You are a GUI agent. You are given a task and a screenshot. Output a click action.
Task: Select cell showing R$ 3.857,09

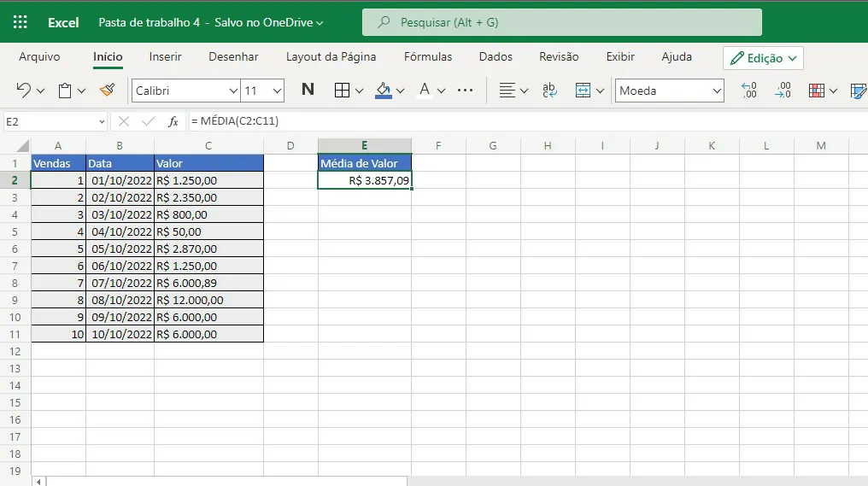(365, 180)
